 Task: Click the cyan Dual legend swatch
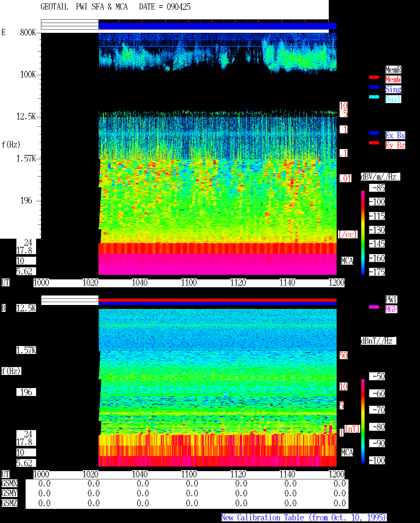374,97
